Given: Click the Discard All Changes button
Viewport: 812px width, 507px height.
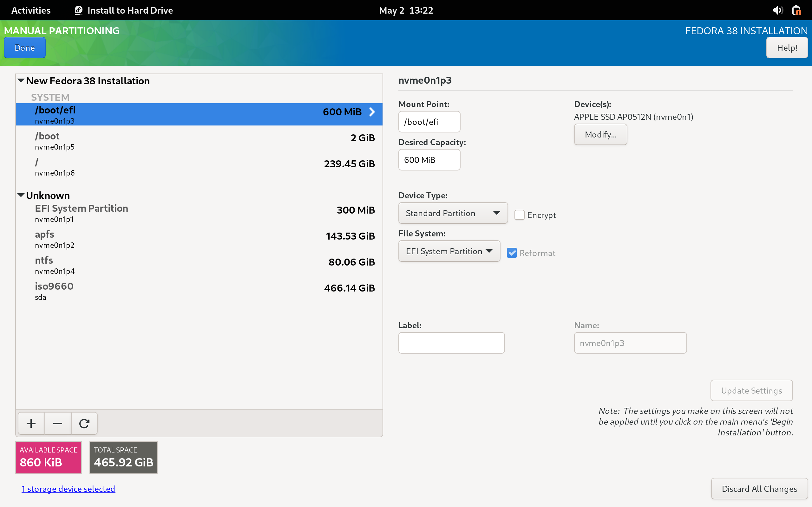Looking at the screenshot, I should tap(759, 488).
